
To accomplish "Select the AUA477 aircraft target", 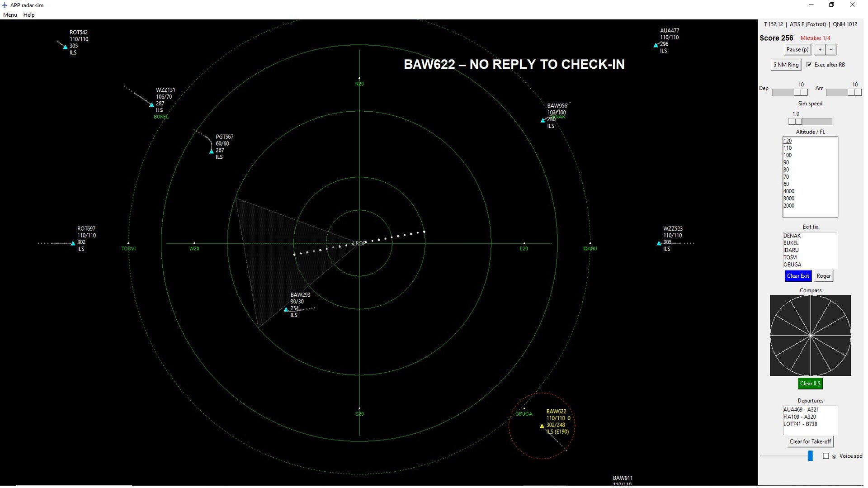I will [x=656, y=45].
